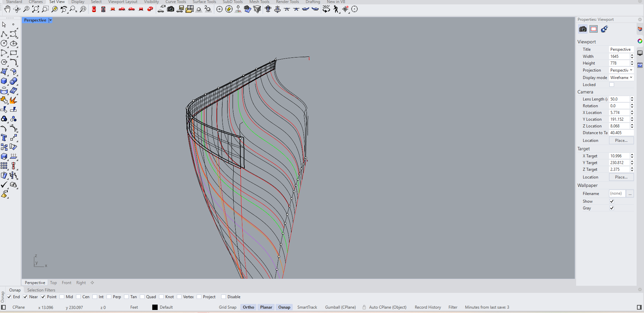The height and width of the screenshot is (313, 644).
Task: Switch to the Curve Tools toolbar tab
Action: (x=175, y=2)
